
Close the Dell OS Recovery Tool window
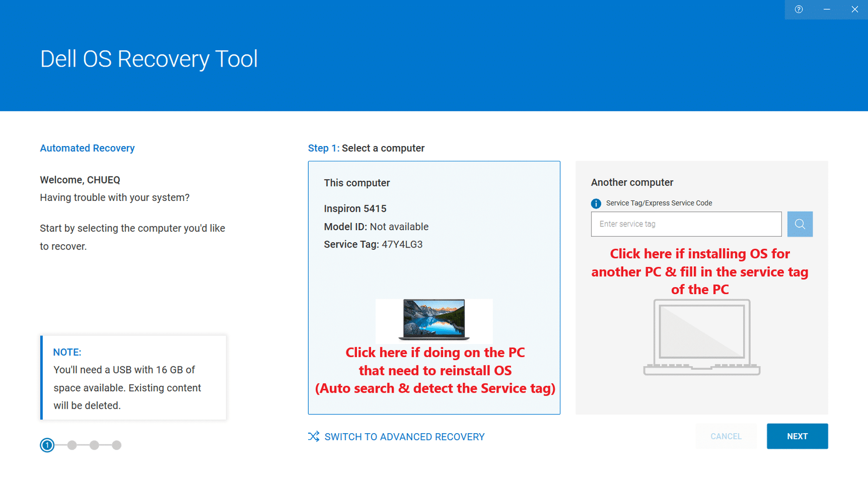coord(854,9)
